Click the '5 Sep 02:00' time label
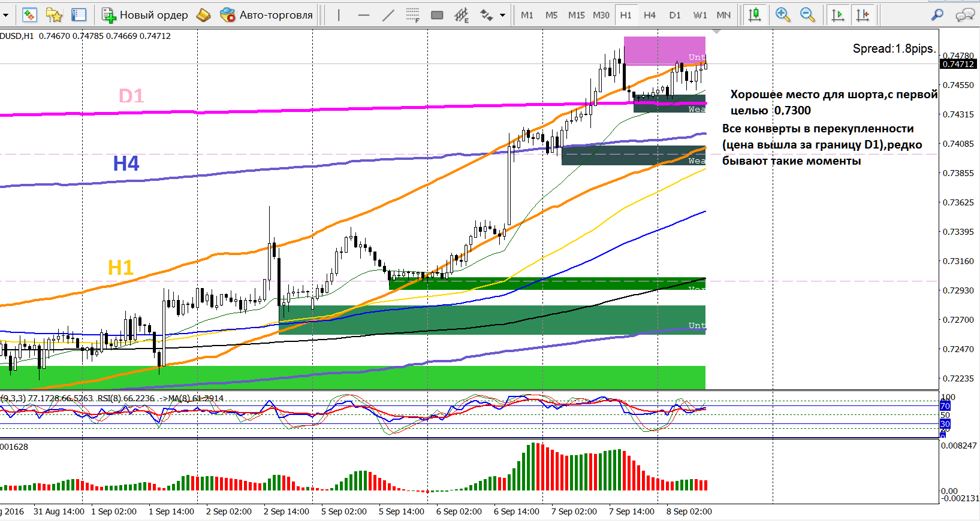 pos(344,511)
